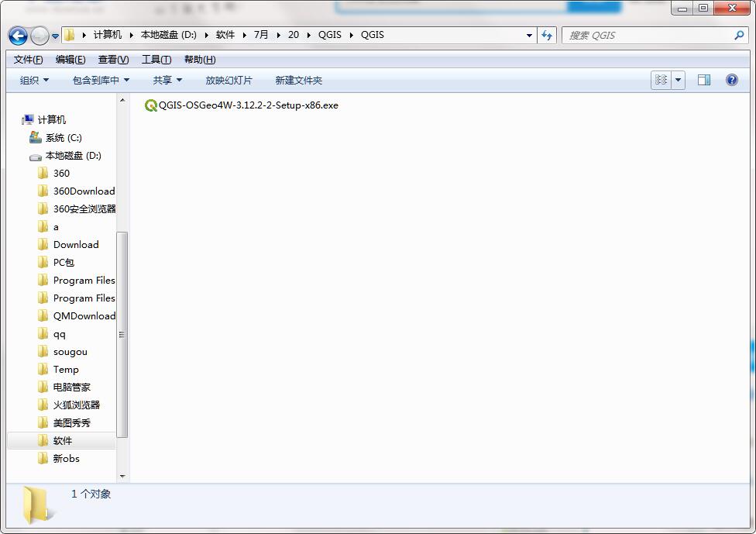Open the 包含到库中 dropdown
Viewport: 756px width, 534px height.
101,80
